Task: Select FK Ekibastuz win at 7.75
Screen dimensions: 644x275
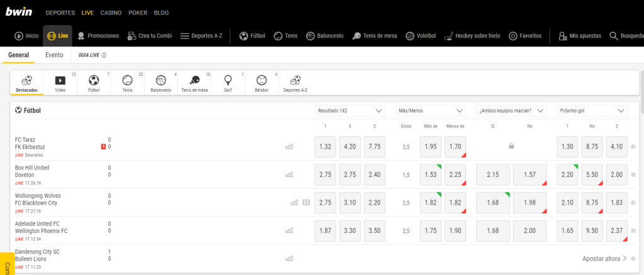Action: coord(375,147)
